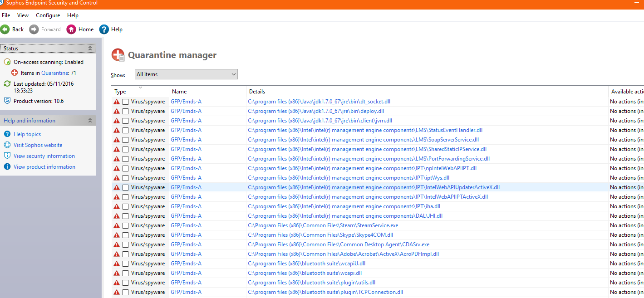The width and height of the screenshot is (644, 298).
Task: Sort the list by Details column header
Action: 427,92
